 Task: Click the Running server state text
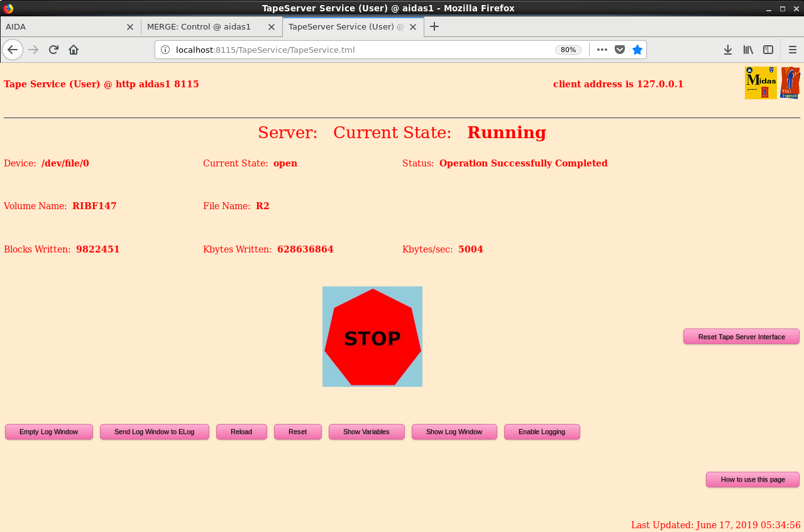pyautogui.click(x=507, y=133)
